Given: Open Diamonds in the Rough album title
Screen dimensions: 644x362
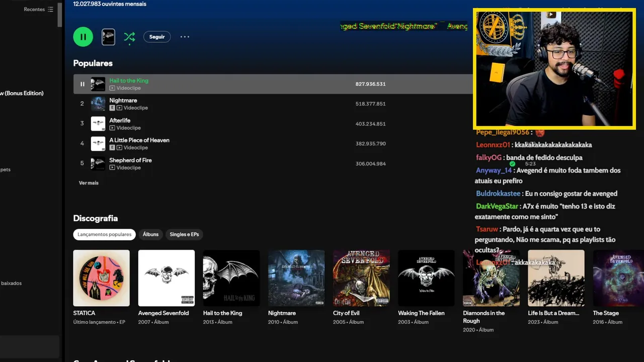Looking at the screenshot, I should tap(484, 317).
